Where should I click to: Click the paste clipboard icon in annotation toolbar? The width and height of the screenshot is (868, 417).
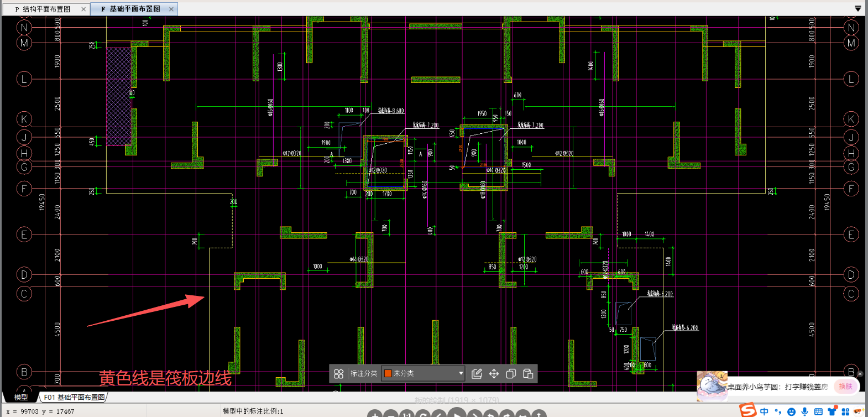528,374
